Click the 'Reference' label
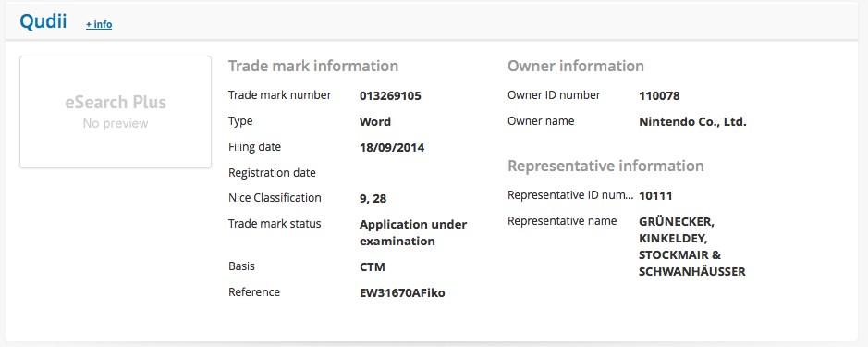 (x=254, y=292)
